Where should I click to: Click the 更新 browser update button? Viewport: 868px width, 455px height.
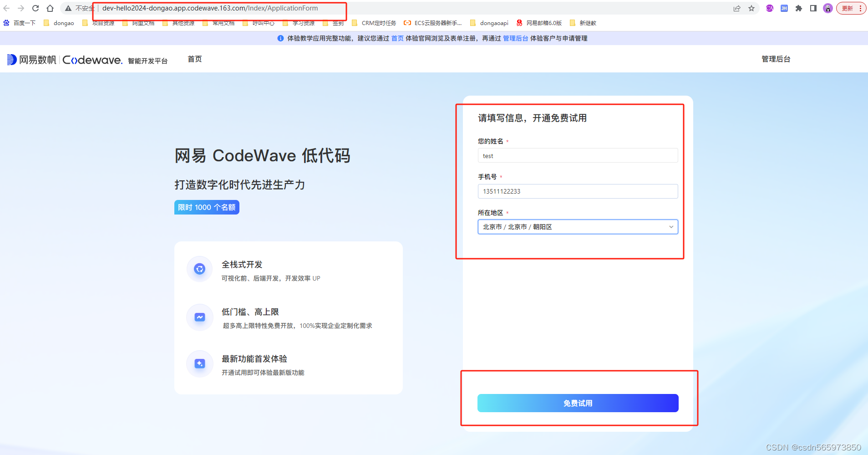point(851,8)
